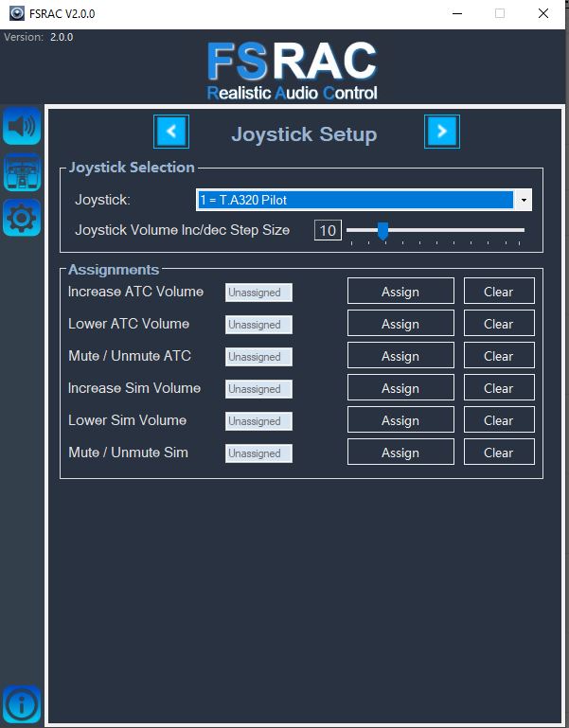Click the 'Joystick Setup' page heading
Viewport: 569px width, 728px height.
point(304,134)
